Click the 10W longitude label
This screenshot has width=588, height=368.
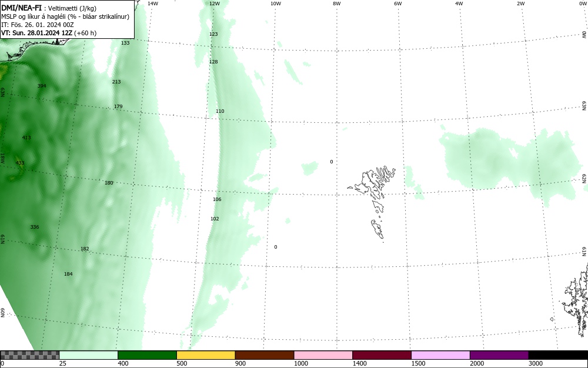276,4
